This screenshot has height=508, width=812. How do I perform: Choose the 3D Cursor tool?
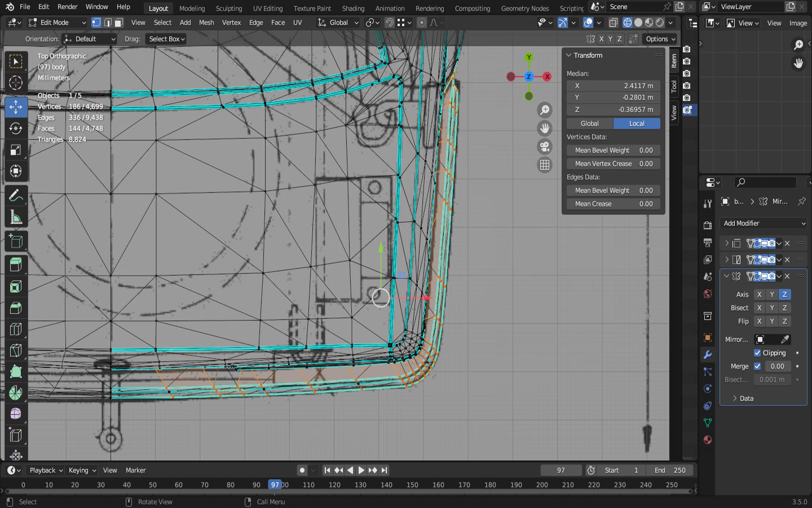[x=16, y=83]
